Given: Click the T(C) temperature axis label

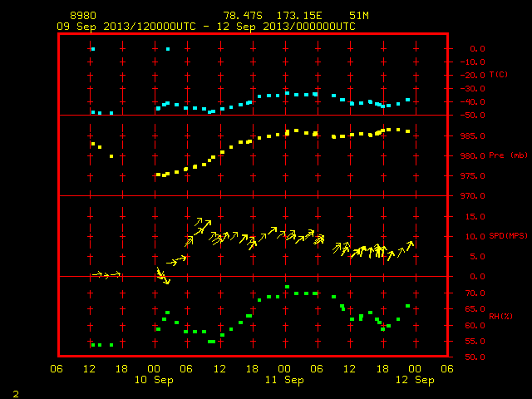Looking at the screenshot, I should point(499,75).
